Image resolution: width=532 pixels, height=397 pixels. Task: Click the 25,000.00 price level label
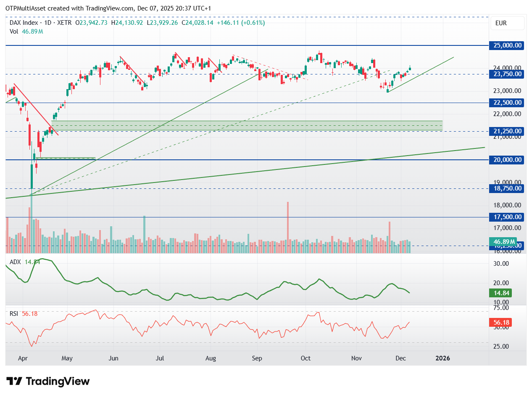(506, 45)
